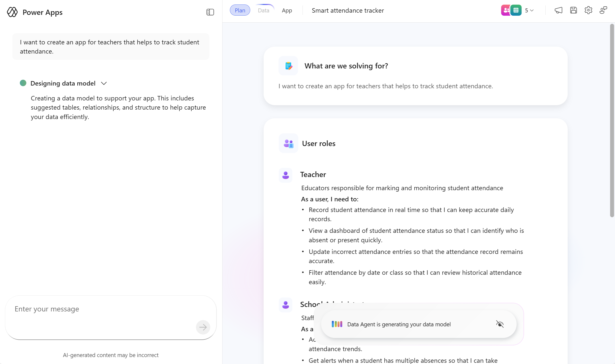This screenshot has width=615, height=364.
Task: Click the share people icon
Action: (x=603, y=10)
